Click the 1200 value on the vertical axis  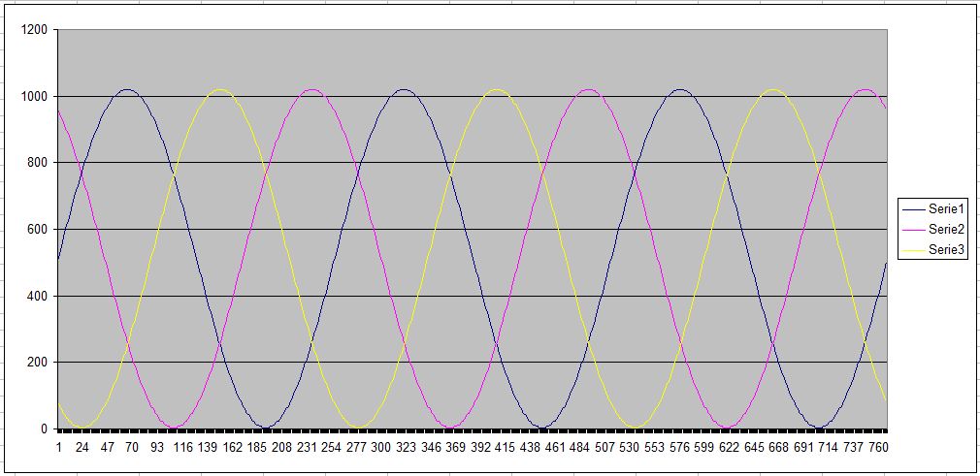[34, 30]
